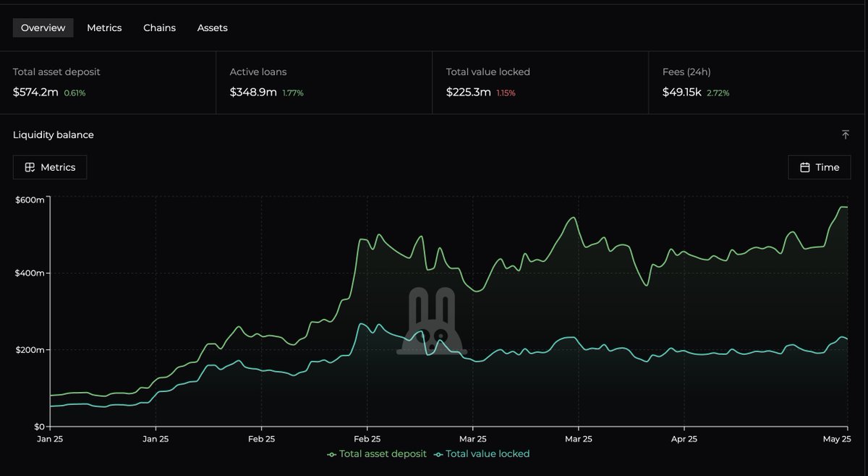Click the 2.72% fees change indicator
Viewport: 868px width, 476px height.
[x=718, y=93]
